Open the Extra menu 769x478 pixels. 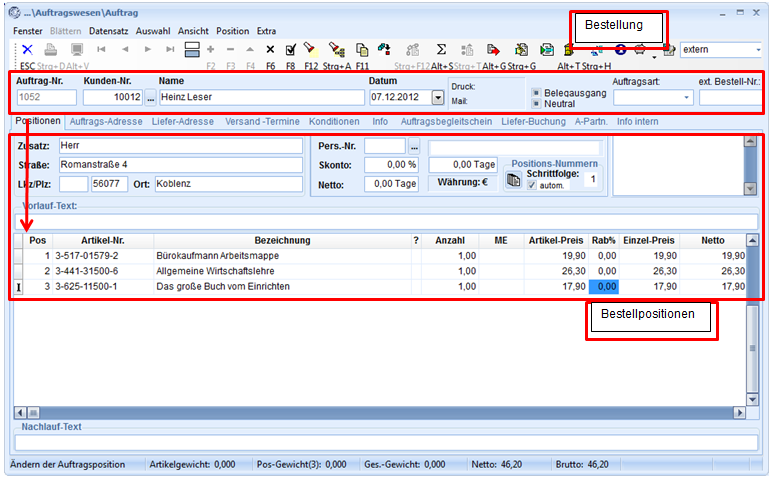point(266,31)
